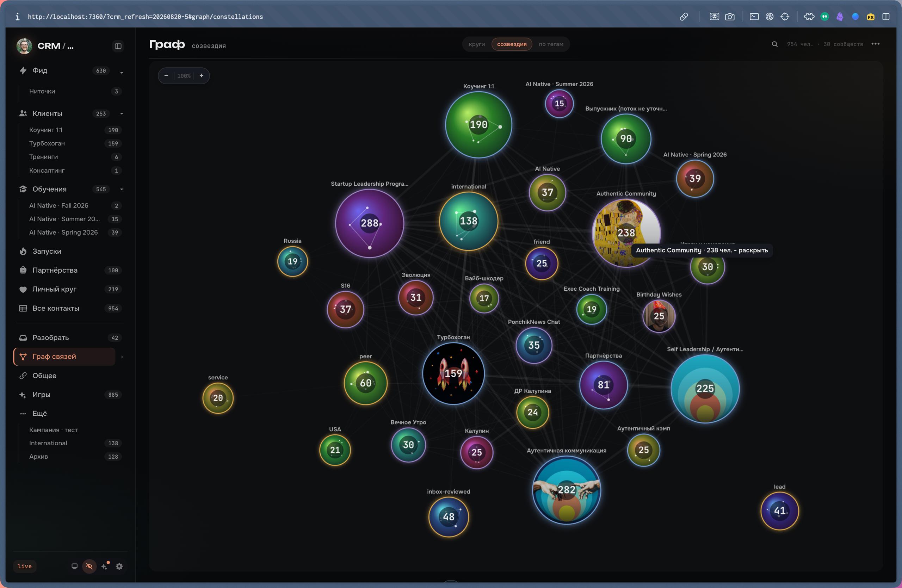Click the monitor icon in sidebar footer
Image resolution: width=902 pixels, height=588 pixels.
pyautogui.click(x=74, y=566)
